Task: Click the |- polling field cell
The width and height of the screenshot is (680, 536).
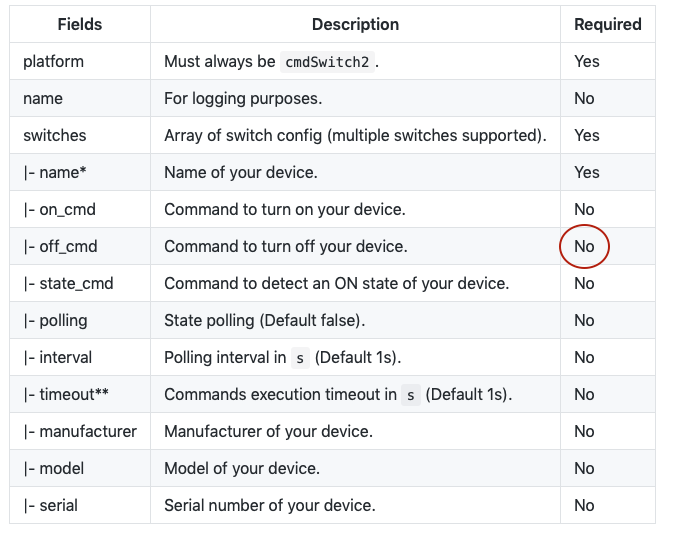Action: coord(55,320)
